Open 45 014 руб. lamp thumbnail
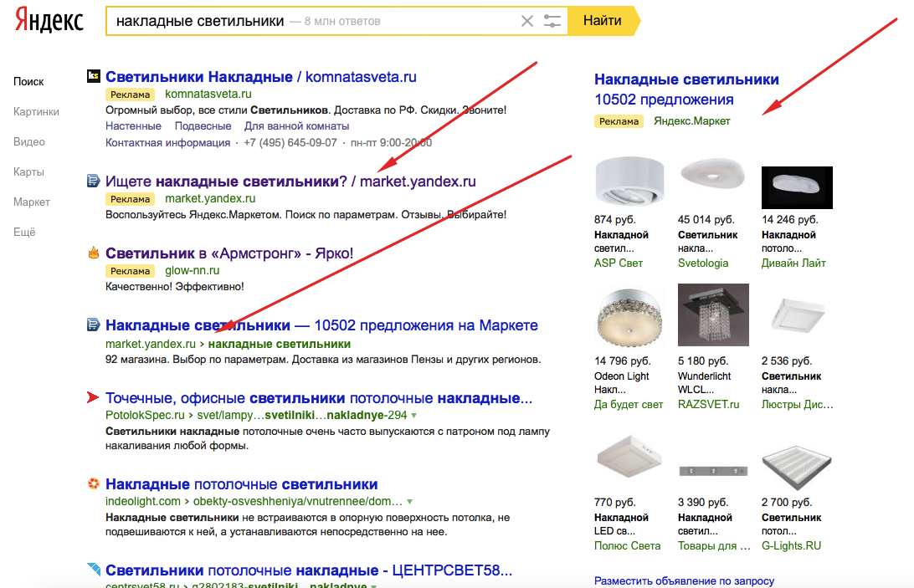 [x=713, y=174]
